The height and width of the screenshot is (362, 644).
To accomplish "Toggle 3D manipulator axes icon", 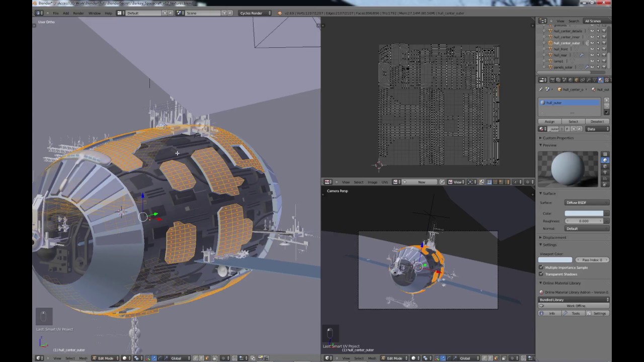I will 148,358.
